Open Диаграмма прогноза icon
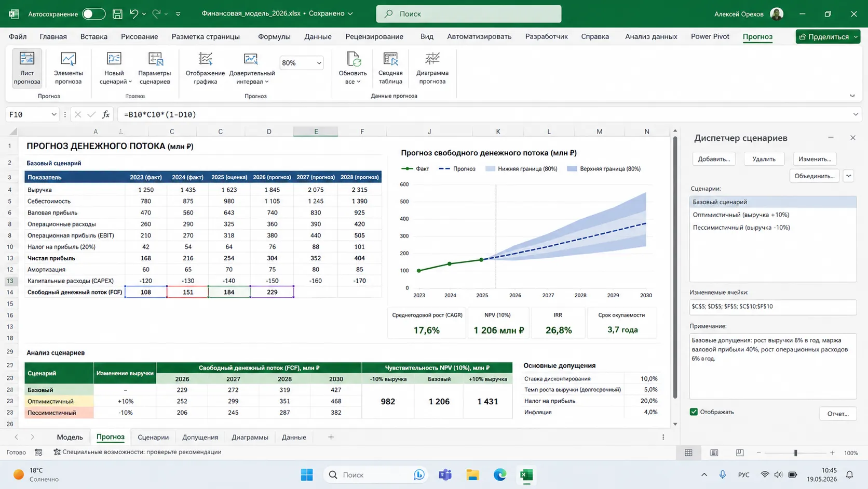868x489 pixels. coord(432,68)
